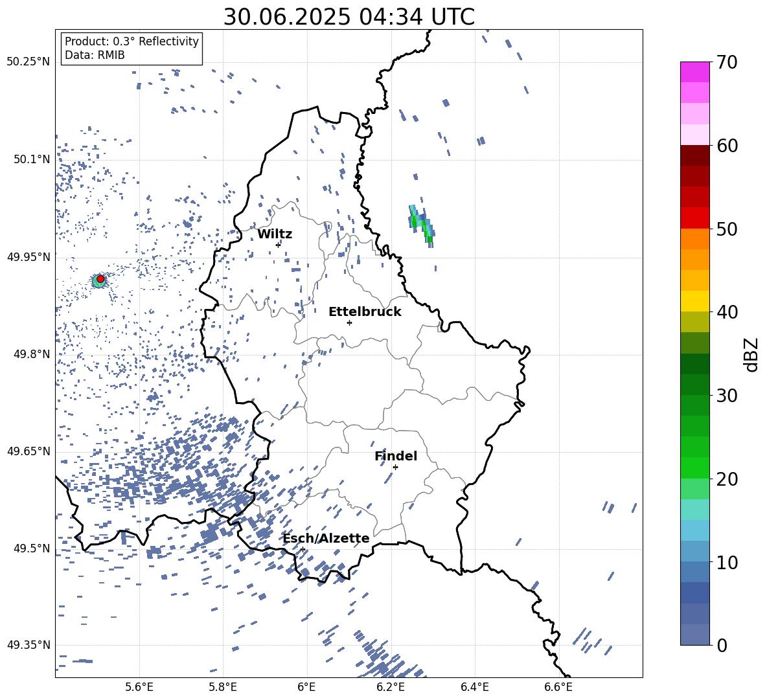Click the dBZ colorbar axis label
This screenshot has height=700, width=767.
click(x=751, y=354)
